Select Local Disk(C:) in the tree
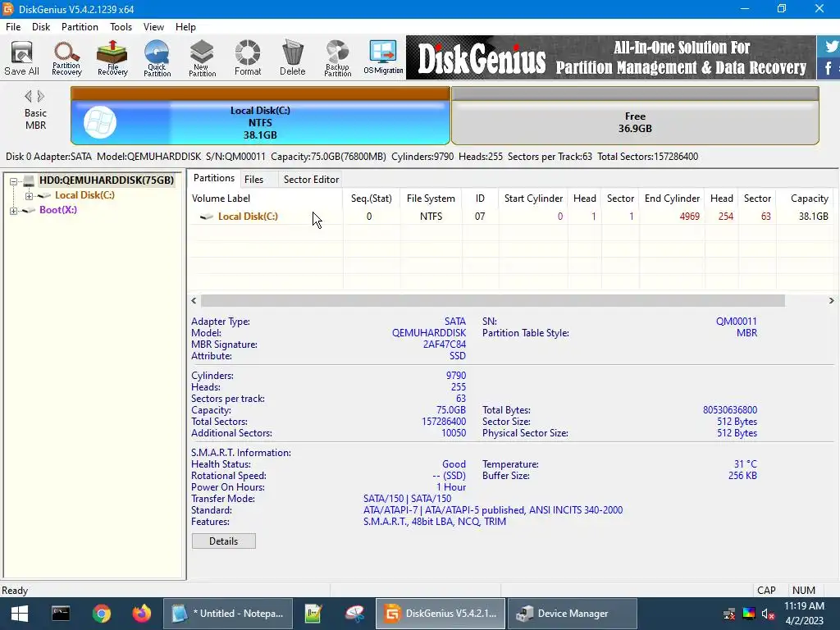The image size is (840, 630). (84, 195)
